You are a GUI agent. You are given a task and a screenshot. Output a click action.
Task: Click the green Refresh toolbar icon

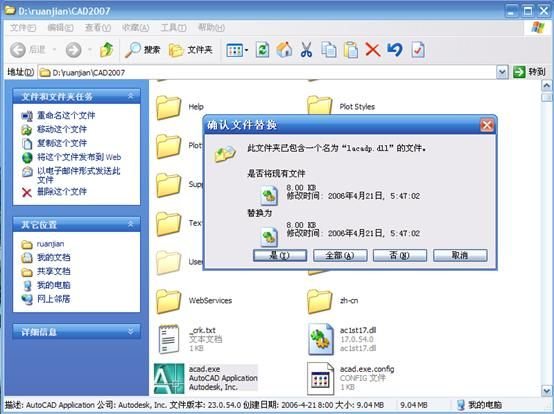point(263,50)
